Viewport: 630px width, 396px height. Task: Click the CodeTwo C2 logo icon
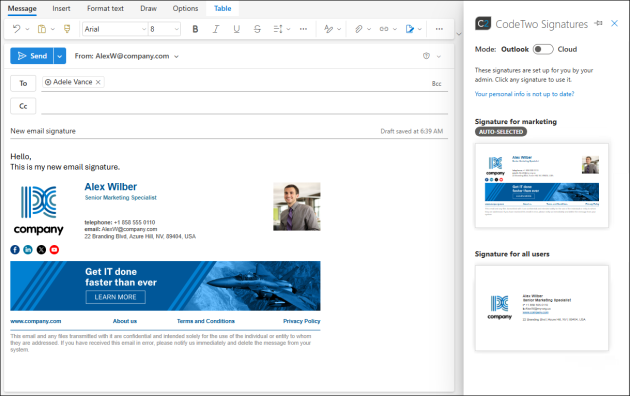pos(483,24)
